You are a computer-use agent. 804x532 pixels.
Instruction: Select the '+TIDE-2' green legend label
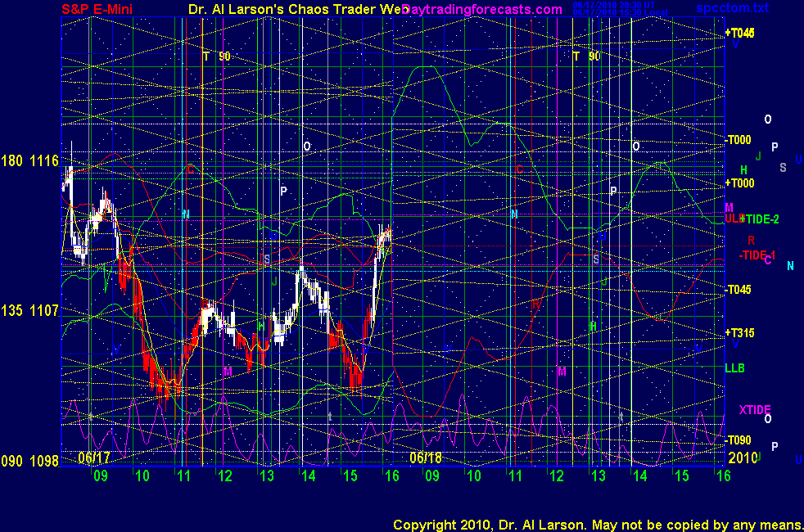tap(760, 219)
